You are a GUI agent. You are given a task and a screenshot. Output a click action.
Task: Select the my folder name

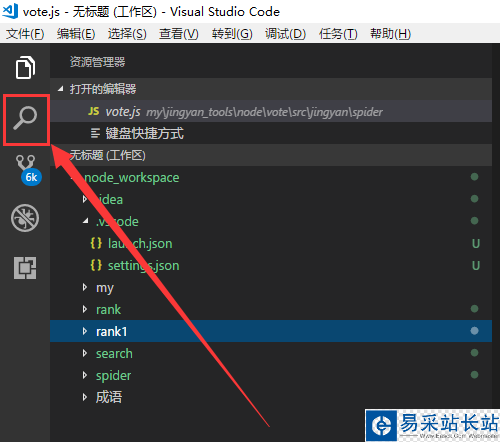(x=105, y=288)
